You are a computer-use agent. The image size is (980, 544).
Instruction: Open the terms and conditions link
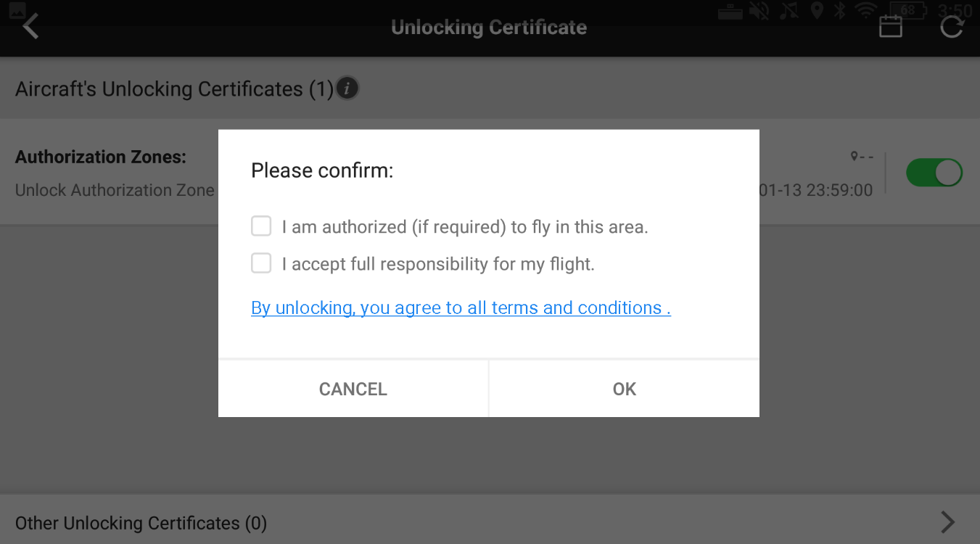pos(461,308)
